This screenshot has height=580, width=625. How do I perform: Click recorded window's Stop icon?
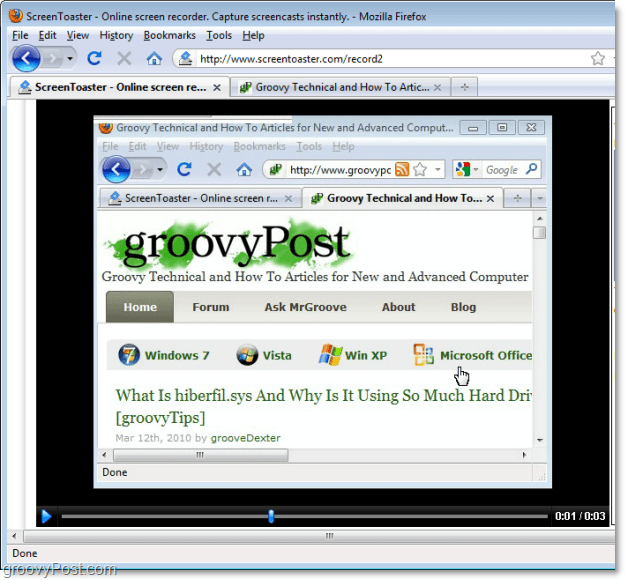[x=214, y=170]
